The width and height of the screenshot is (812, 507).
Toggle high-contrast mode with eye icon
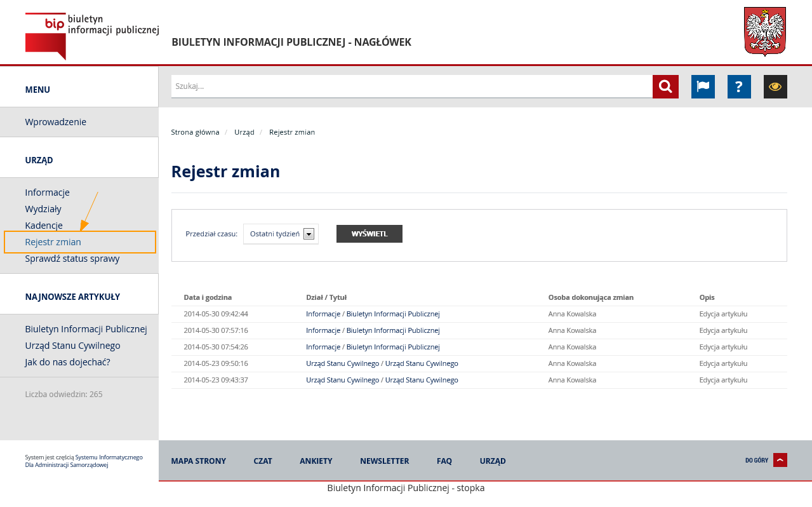775,86
